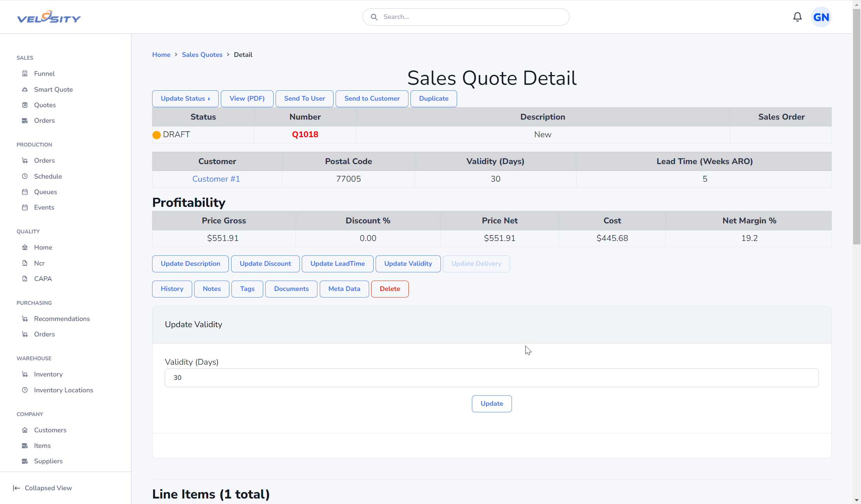861x504 pixels.
Task: Open the Update Status dropdown
Action: [185, 99]
